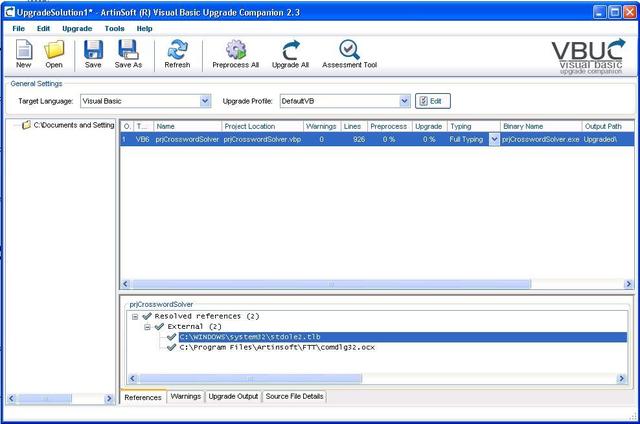
Task: Switch to the Warnings tab
Action: pyautogui.click(x=186, y=396)
